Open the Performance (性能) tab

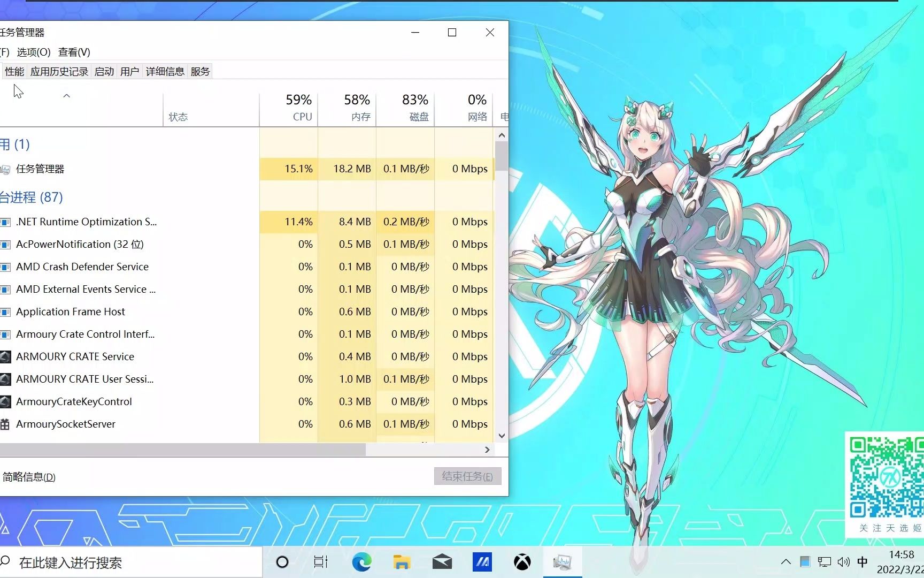(x=14, y=72)
